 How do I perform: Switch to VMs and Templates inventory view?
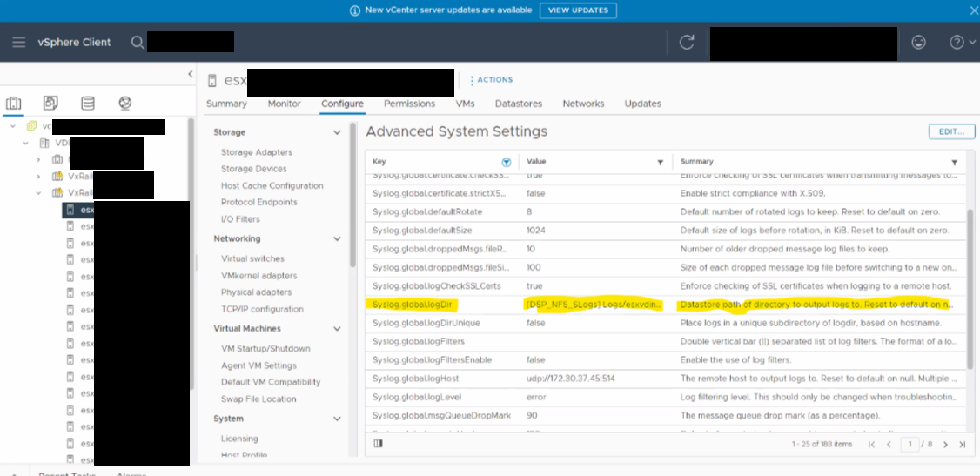point(50,104)
